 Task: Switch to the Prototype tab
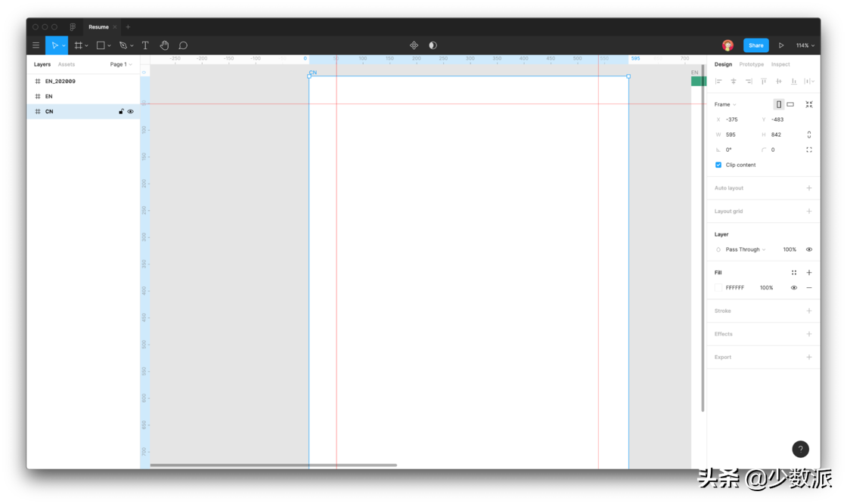pyautogui.click(x=752, y=64)
